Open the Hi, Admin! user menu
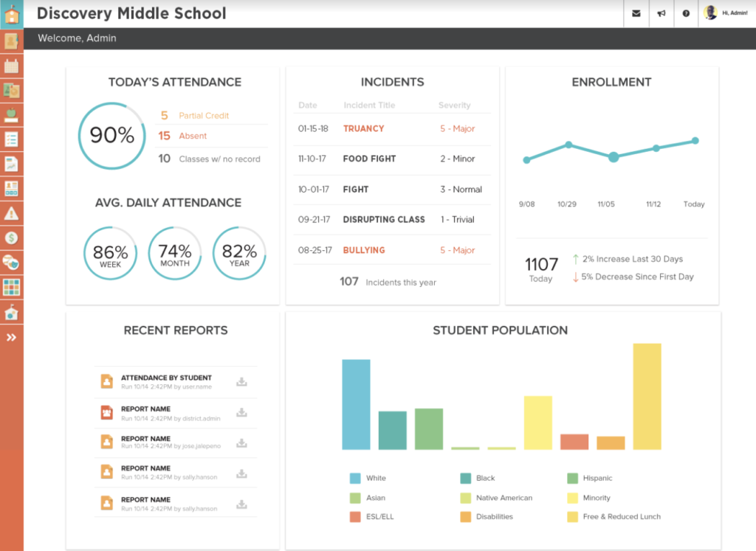Screen dimensions: 756x551 point(726,13)
